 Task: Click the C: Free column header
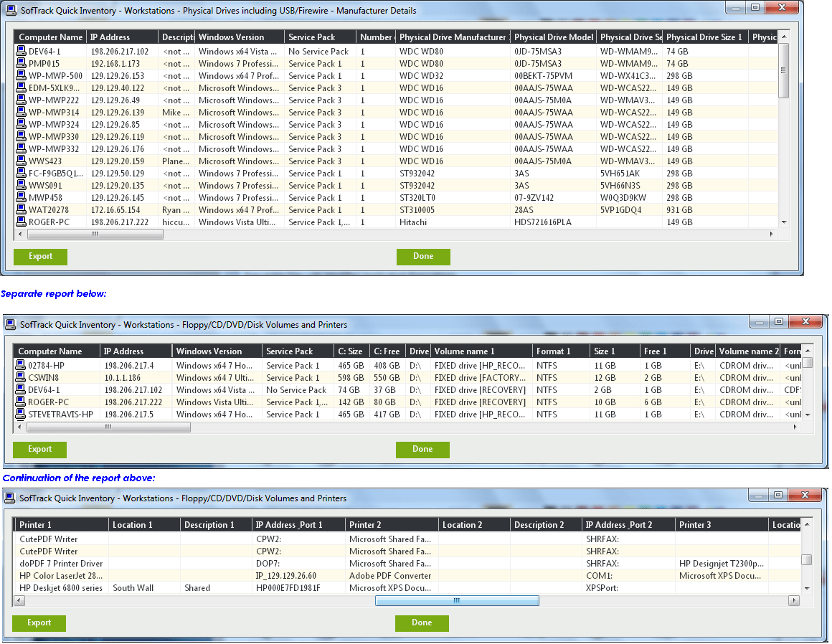pos(387,351)
